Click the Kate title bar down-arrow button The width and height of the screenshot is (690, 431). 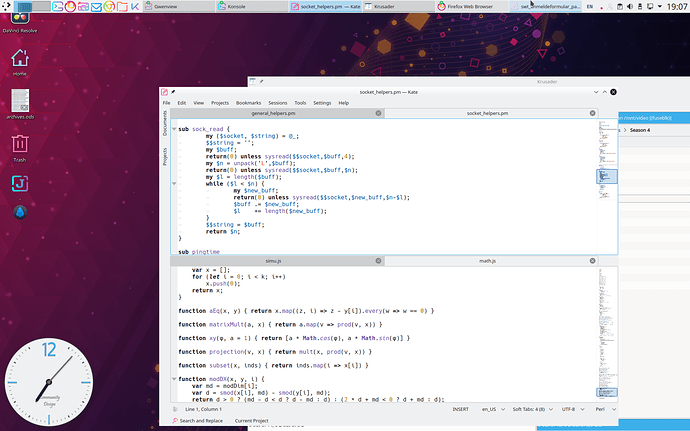[596, 92]
